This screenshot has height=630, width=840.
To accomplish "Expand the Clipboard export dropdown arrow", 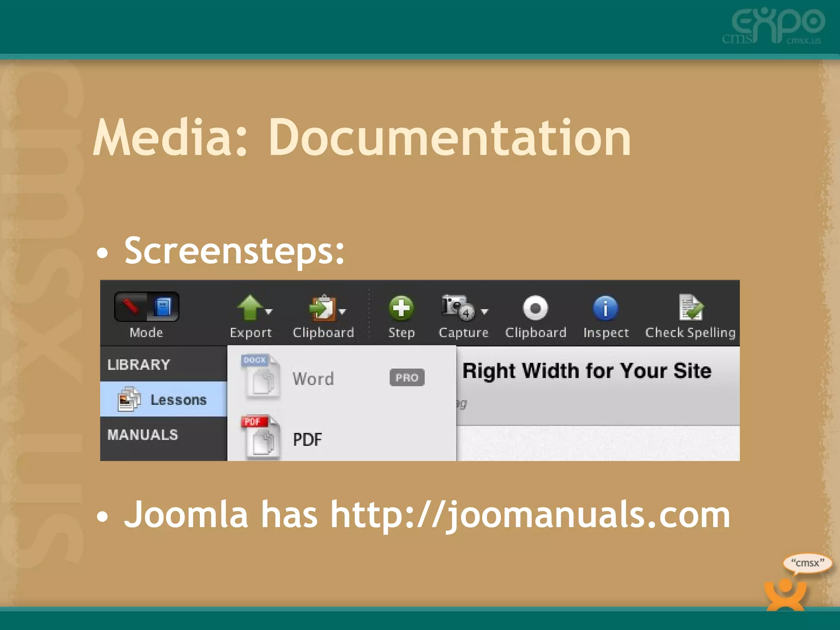I will [342, 312].
